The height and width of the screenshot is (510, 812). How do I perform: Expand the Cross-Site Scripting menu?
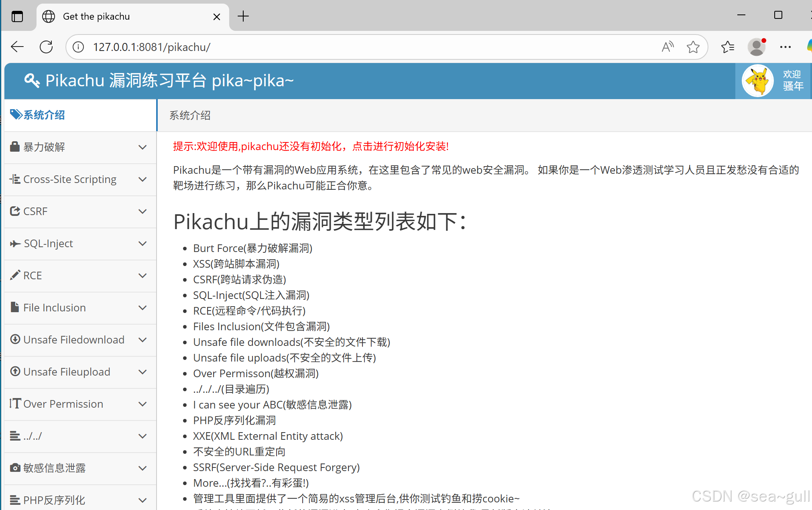point(142,179)
